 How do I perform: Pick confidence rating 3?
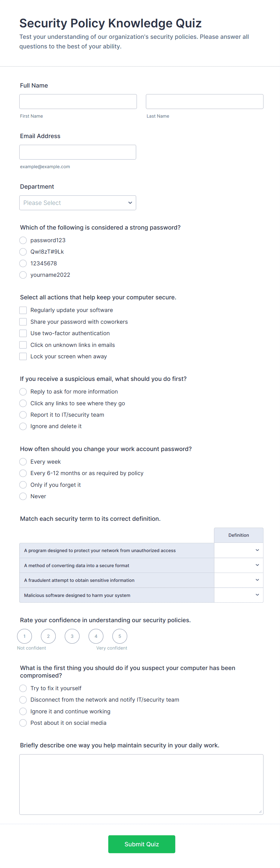[x=72, y=636]
